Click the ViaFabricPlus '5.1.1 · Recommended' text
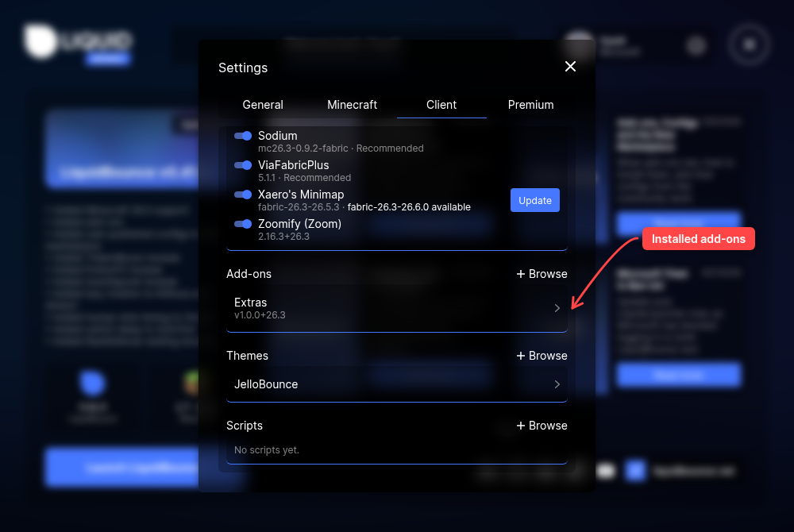This screenshot has width=794, height=532. point(304,178)
